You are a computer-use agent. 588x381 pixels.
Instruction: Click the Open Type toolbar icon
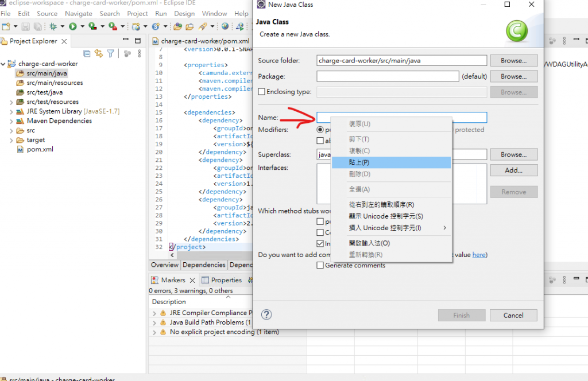pos(178,26)
